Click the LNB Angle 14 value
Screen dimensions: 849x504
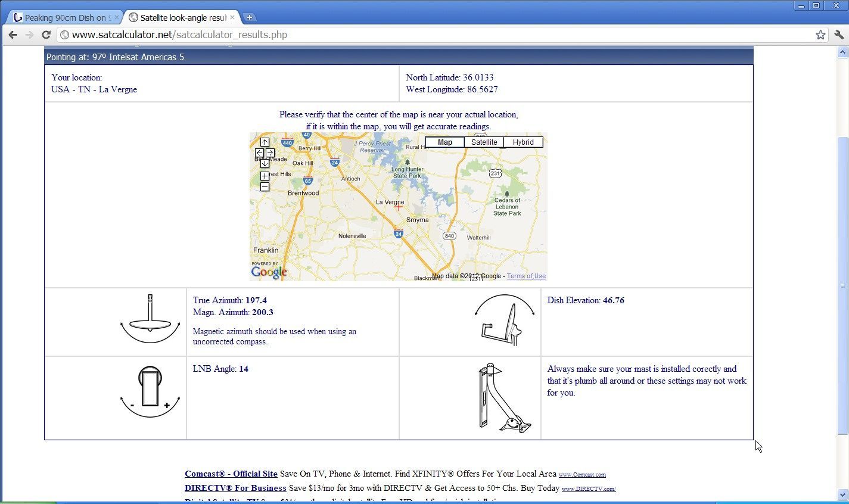click(x=244, y=369)
